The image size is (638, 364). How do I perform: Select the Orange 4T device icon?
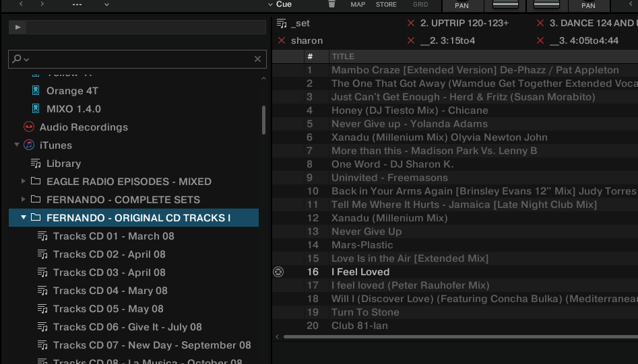point(36,91)
